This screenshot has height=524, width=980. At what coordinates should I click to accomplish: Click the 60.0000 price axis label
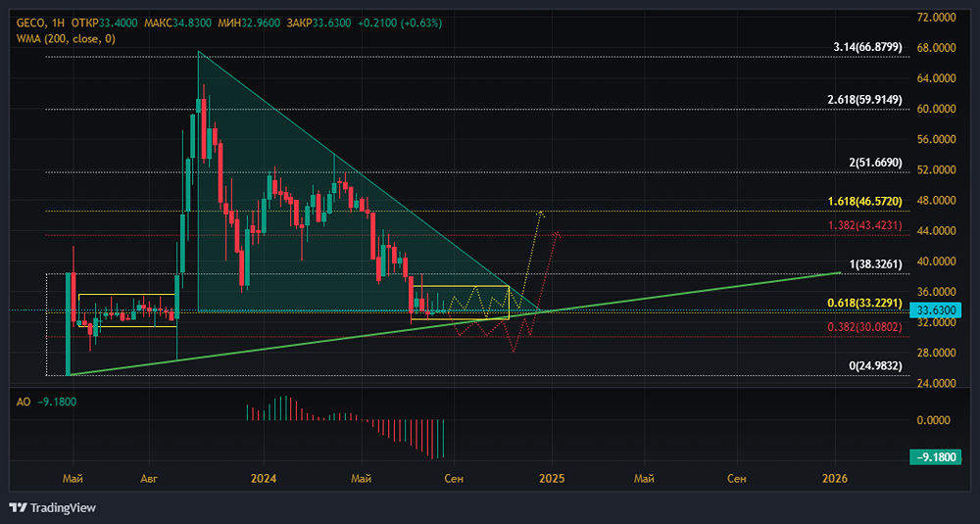934,109
